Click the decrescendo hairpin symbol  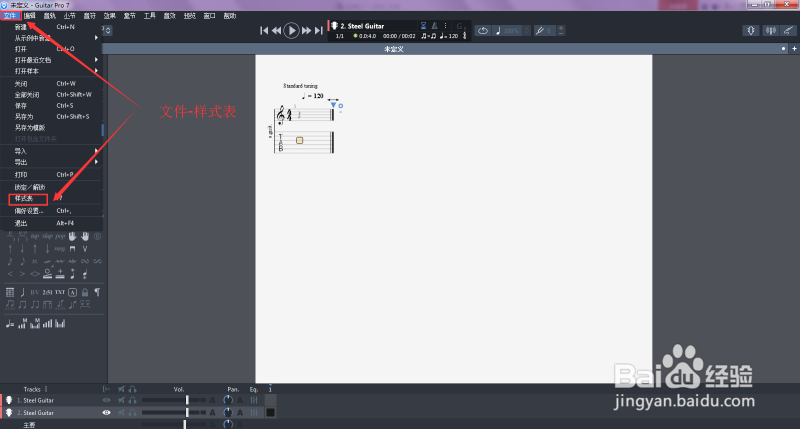pyautogui.click(x=22, y=274)
